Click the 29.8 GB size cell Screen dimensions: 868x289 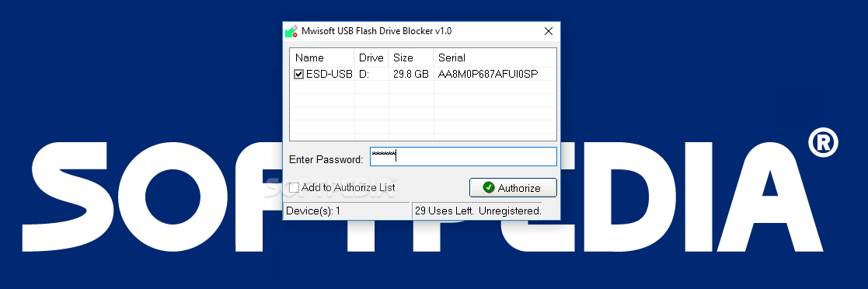tap(411, 74)
